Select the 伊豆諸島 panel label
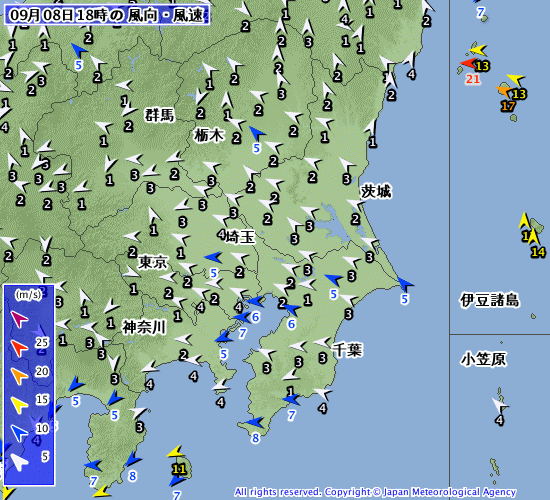This screenshot has height=500, width=550. click(x=490, y=300)
